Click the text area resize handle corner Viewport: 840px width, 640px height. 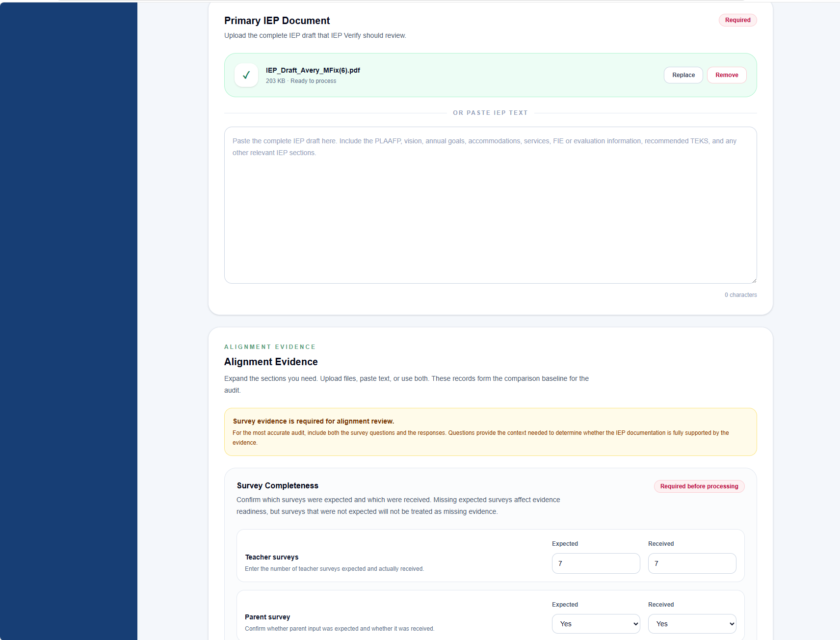point(754,281)
